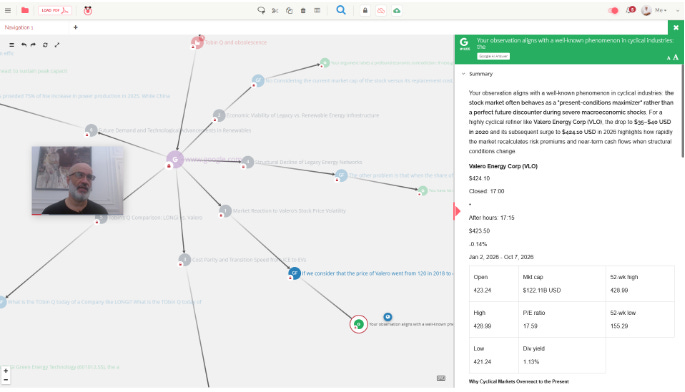Zoom in with the plus button
The width and height of the screenshot is (685, 392).
(6, 371)
